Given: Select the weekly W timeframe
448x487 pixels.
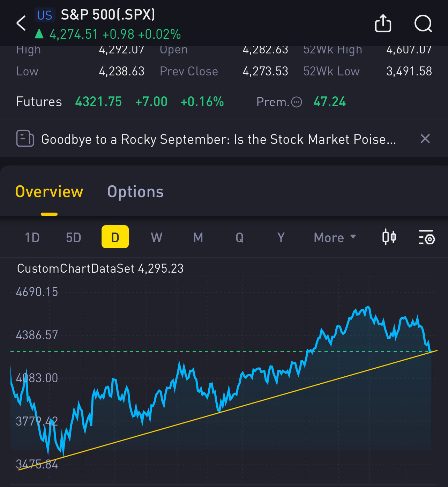Looking at the screenshot, I should (156, 237).
